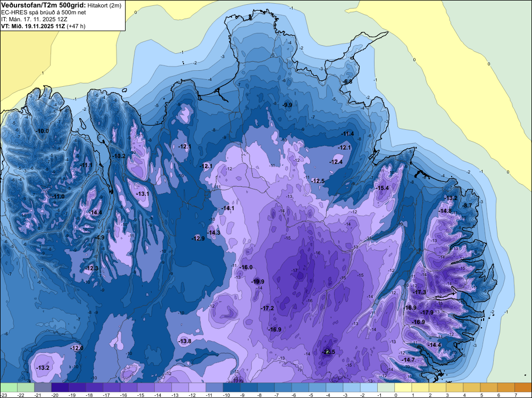
Task: Click the -12.9 temperature label
Action: pyautogui.click(x=198, y=238)
